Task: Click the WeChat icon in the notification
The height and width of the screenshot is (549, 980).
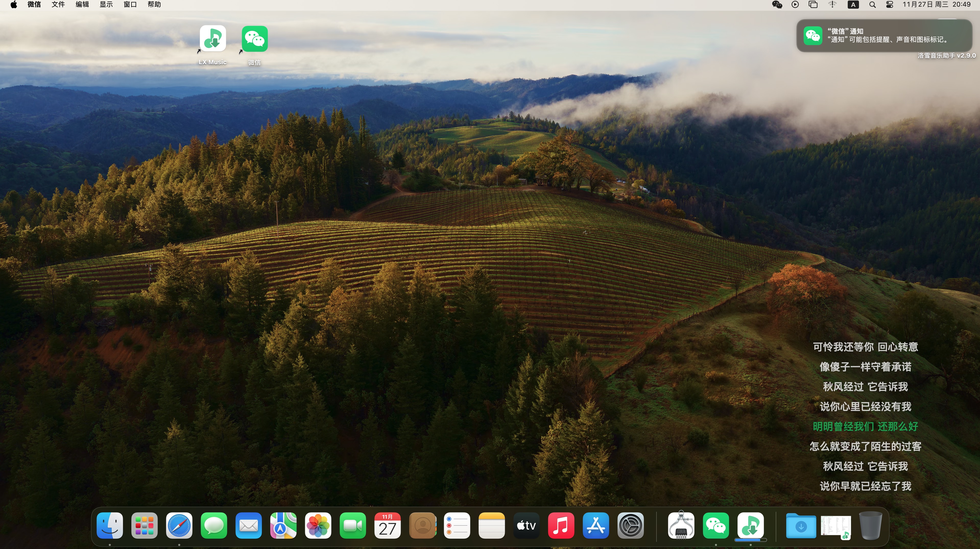Action: [x=812, y=35]
